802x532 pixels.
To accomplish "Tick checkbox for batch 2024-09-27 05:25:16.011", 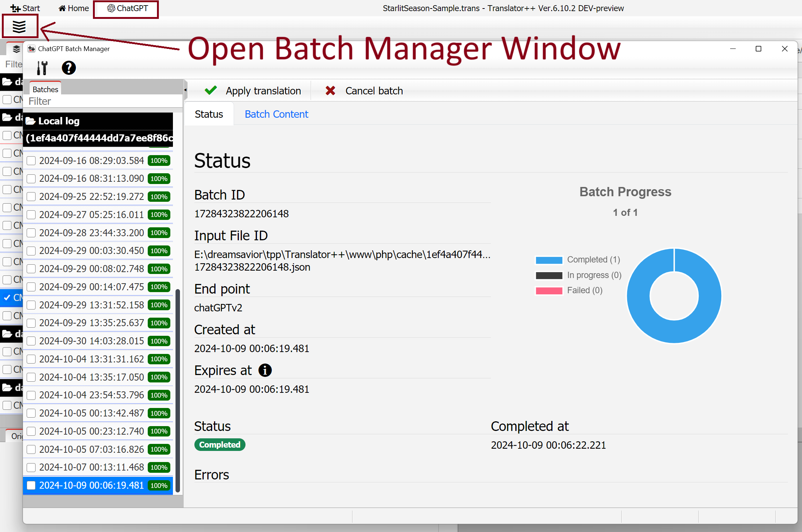I will pyautogui.click(x=31, y=215).
